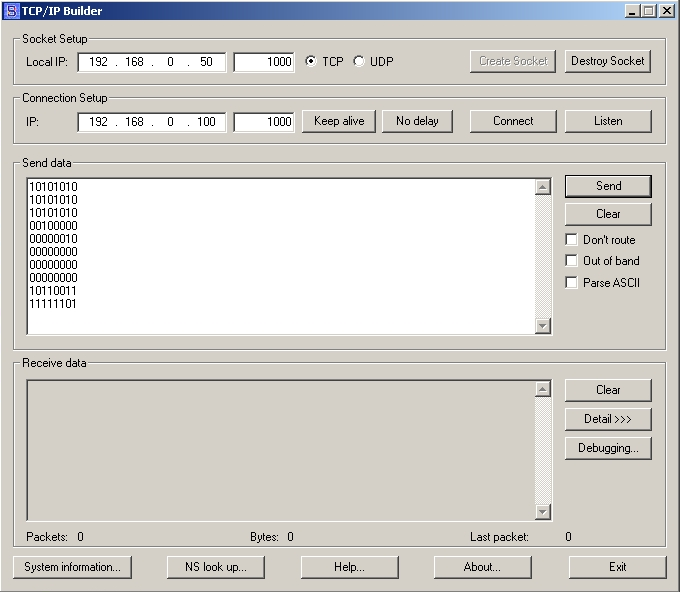Viewport: 680px width, 592px height.
Task: Click the line 00100000 in Send data
Action: 53,226
